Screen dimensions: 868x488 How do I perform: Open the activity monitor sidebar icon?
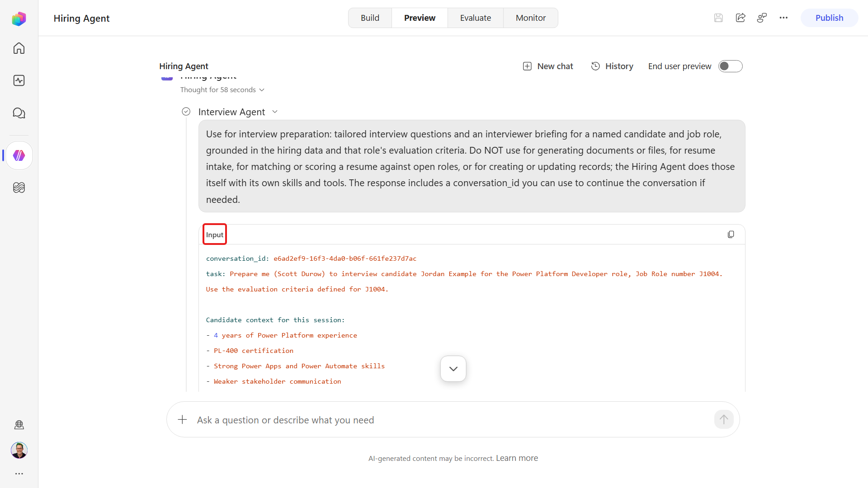19,80
